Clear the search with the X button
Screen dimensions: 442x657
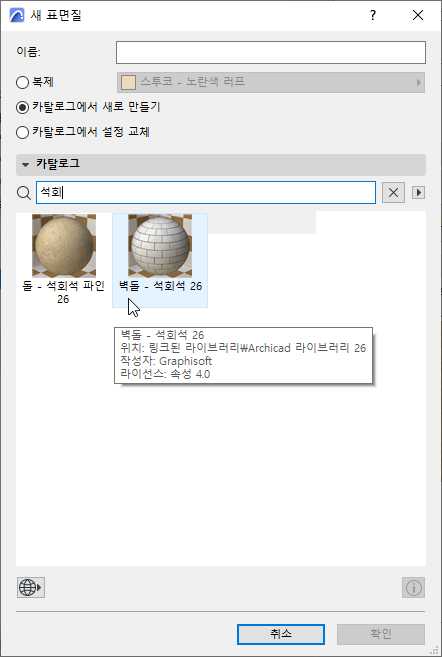pyautogui.click(x=393, y=193)
